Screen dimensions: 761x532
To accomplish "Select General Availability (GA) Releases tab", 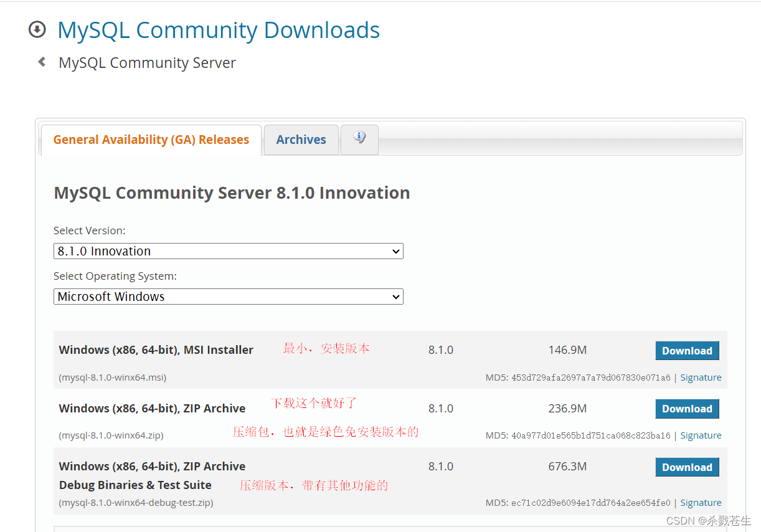I will [x=151, y=140].
